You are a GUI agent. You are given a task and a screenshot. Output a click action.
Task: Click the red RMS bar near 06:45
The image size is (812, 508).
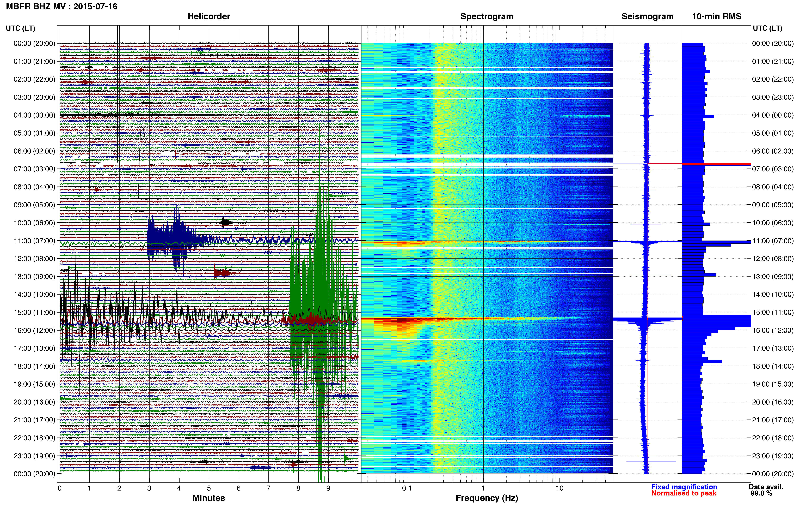click(716, 164)
